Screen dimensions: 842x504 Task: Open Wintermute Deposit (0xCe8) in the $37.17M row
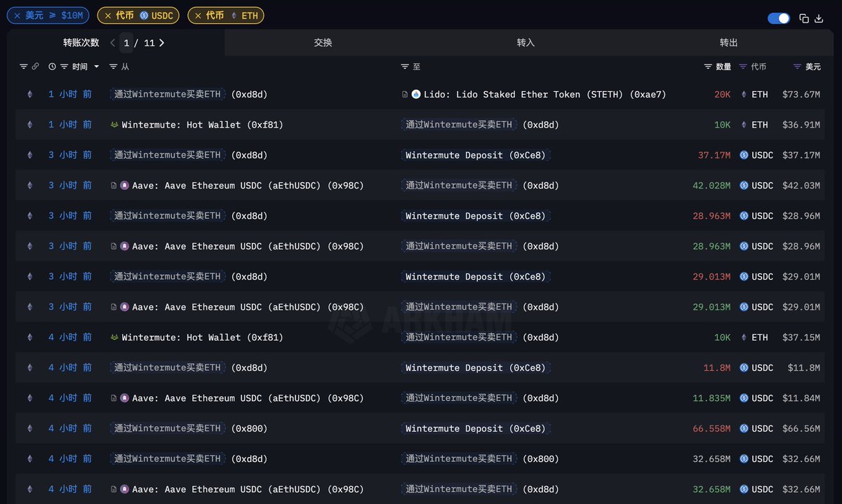[475, 155]
